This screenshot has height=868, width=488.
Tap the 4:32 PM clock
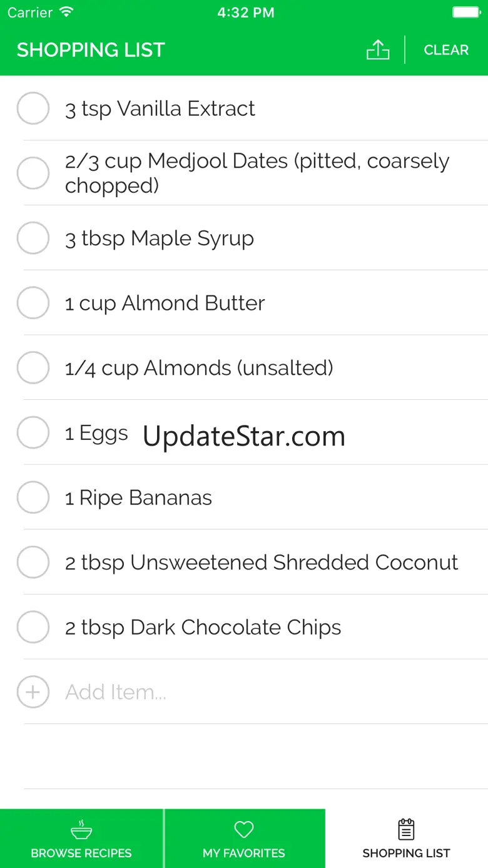point(245,13)
